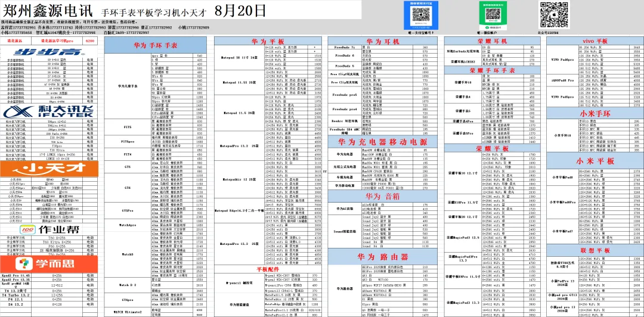Click the WATCH Ultimate2 category cell
This screenshot has width=644, height=317.
click(x=128, y=312)
